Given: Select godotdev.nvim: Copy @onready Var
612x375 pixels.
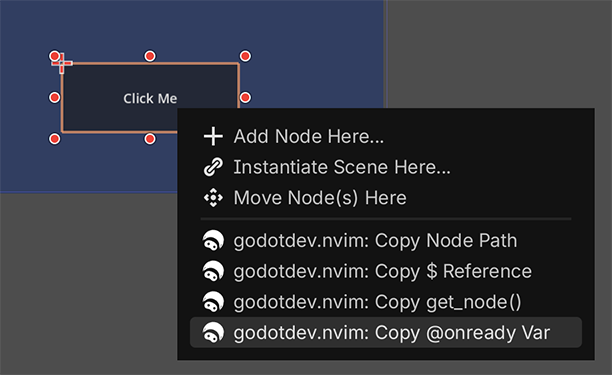Looking at the screenshot, I should click(386, 333).
